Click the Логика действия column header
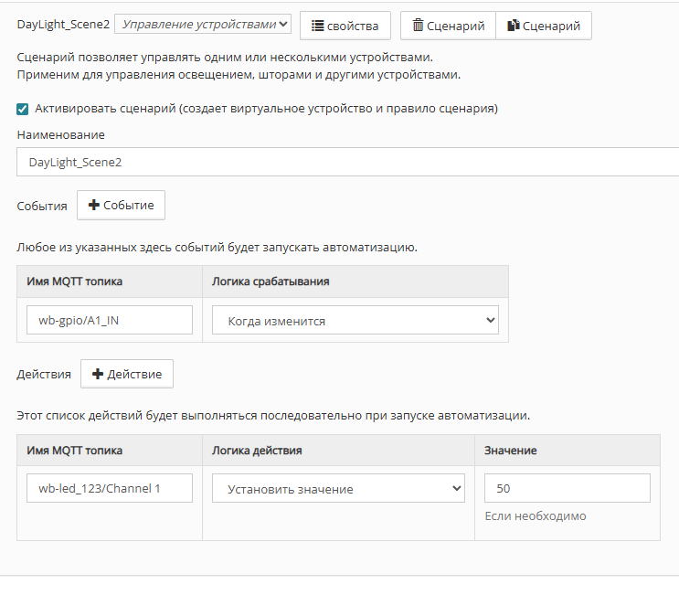The height and width of the screenshot is (616, 679). pyautogui.click(x=257, y=450)
